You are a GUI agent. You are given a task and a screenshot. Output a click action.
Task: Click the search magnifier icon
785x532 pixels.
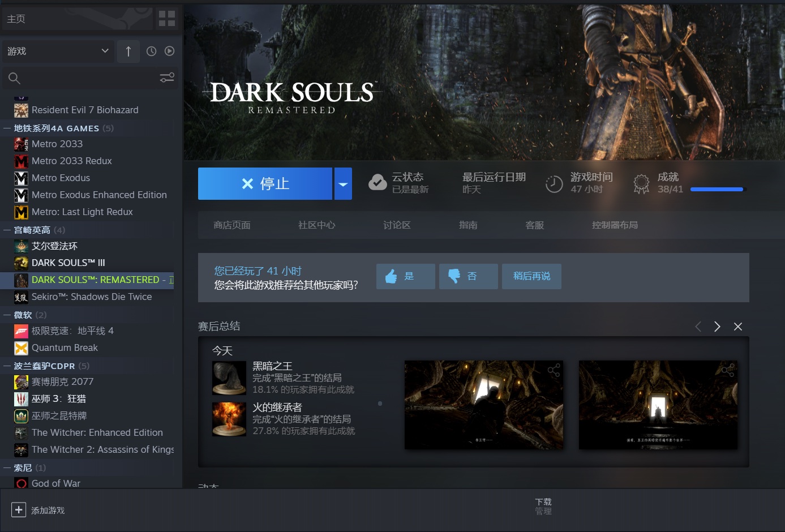pos(15,78)
